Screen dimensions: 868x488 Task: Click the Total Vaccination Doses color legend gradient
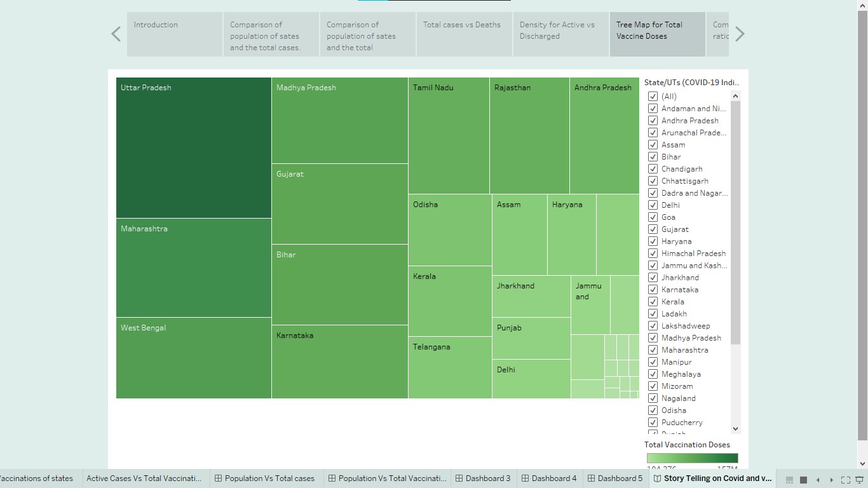pyautogui.click(x=691, y=457)
